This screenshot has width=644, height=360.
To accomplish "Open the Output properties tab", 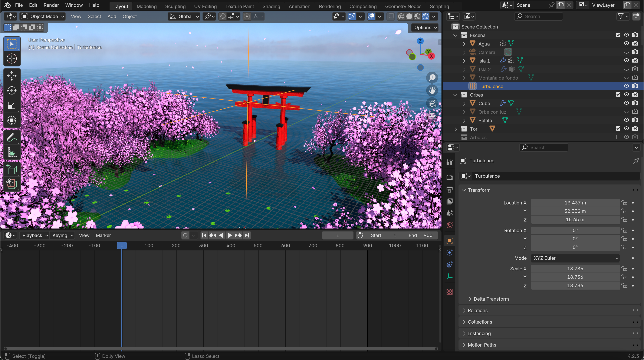I will [450, 189].
